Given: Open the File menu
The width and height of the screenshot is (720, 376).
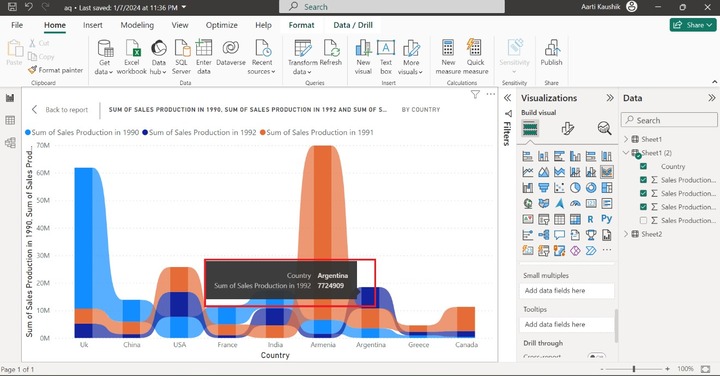Looking at the screenshot, I should click(17, 25).
